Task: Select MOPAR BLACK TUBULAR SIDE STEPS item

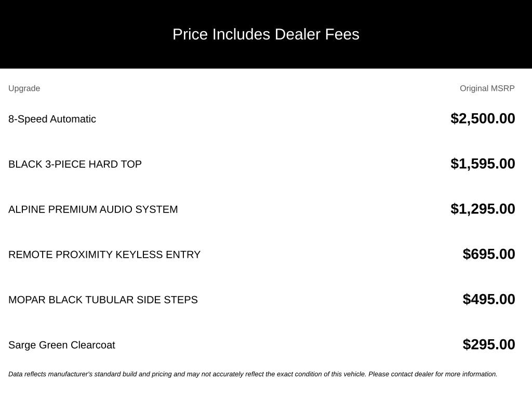Action: [x=103, y=300]
